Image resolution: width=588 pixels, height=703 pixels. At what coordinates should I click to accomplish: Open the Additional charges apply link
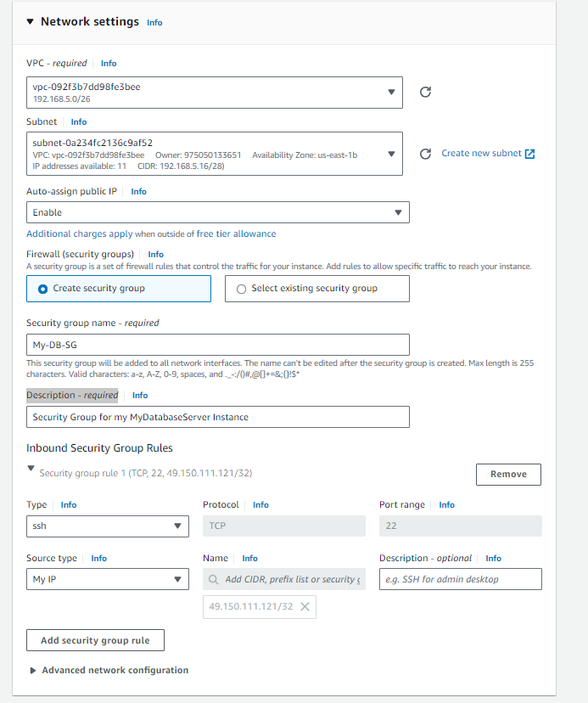[79, 233]
